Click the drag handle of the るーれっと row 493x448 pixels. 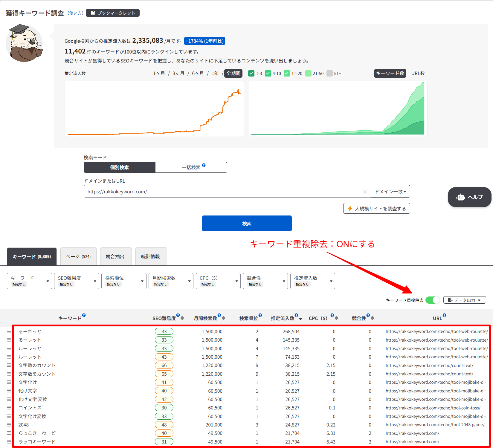coord(9,331)
